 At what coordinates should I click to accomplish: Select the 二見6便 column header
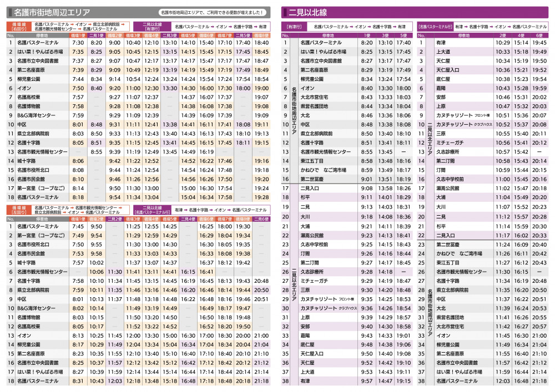[x=261, y=218]
